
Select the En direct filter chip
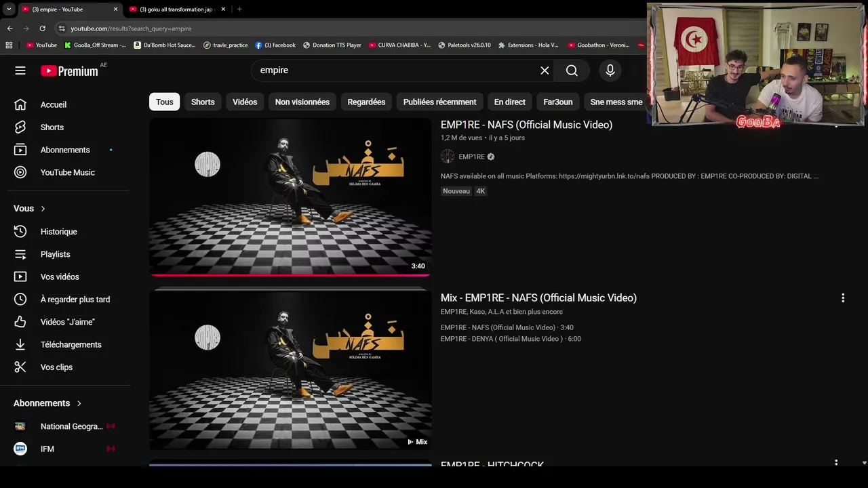(x=510, y=102)
